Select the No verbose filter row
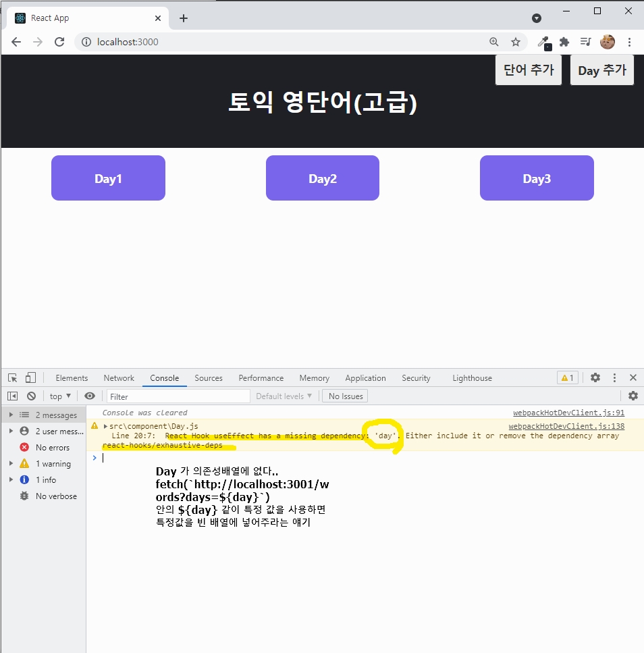Viewport: 644px width, 653px height. [43, 496]
